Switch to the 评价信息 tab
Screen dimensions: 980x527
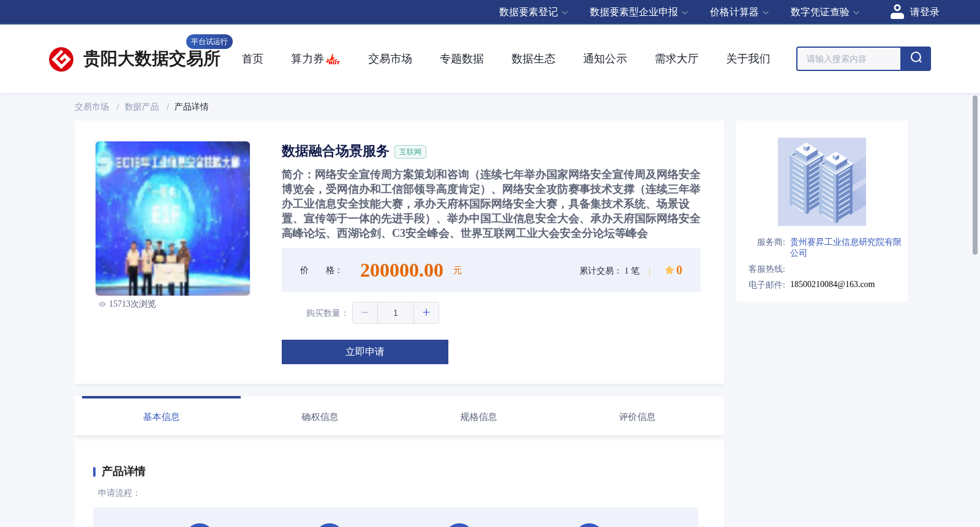pyautogui.click(x=637, y=417)
